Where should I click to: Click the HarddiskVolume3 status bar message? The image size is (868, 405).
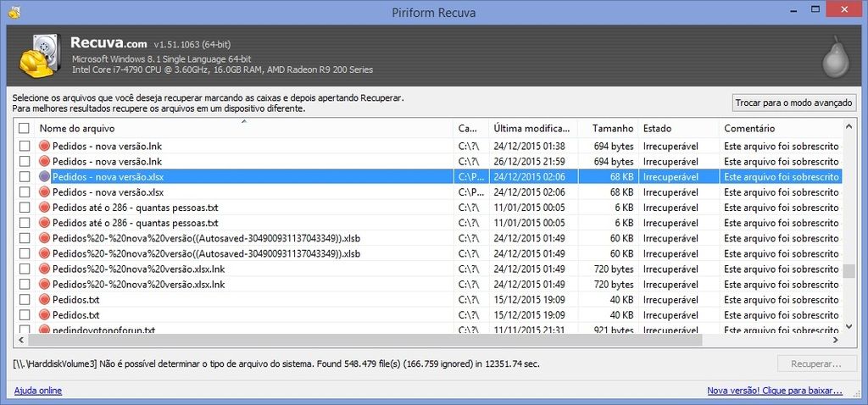coord(276,364)
